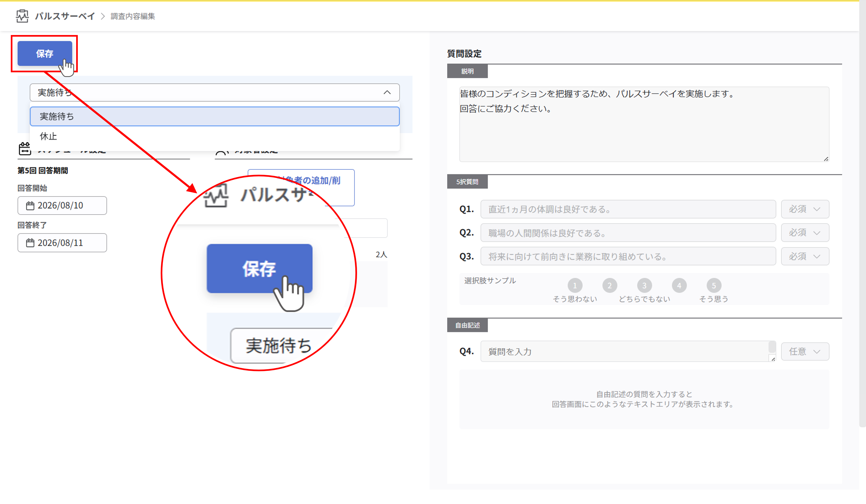The image size is (866, 504).
Task: Collapse the 実施待ち status dropdown
Action: (214, 92)
